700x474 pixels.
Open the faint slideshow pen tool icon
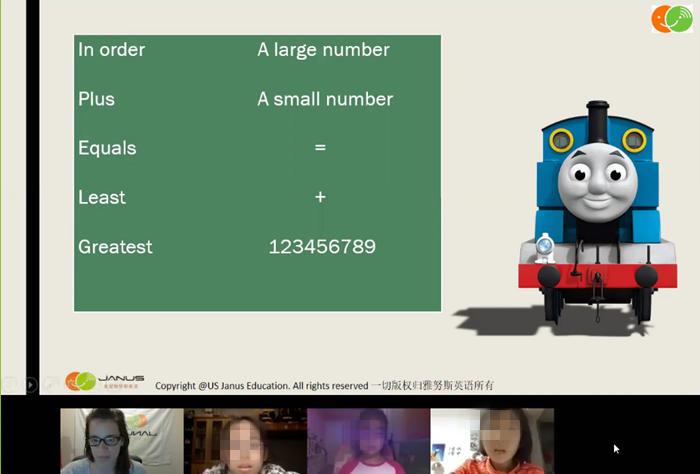(51, 384)
